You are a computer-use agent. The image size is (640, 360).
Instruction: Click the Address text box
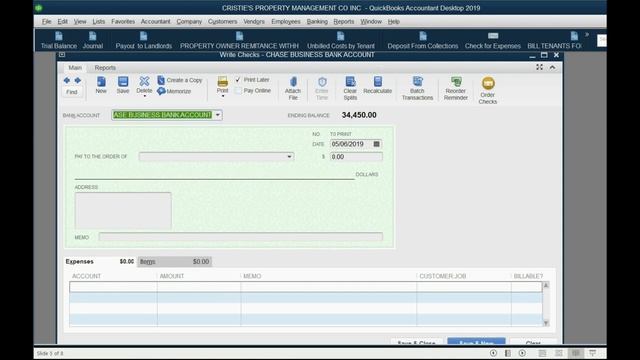(x=123, y=210)
